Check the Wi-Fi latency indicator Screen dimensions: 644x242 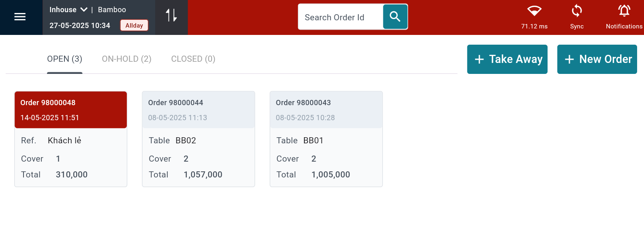[x=534, y=11]
